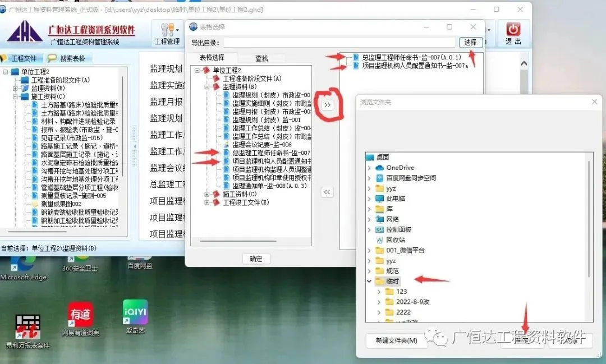Expand 施工资料(C) node in dialog tree
Image resolution: width=606 pixels, height=364 pixels.
tap(206, 195)
